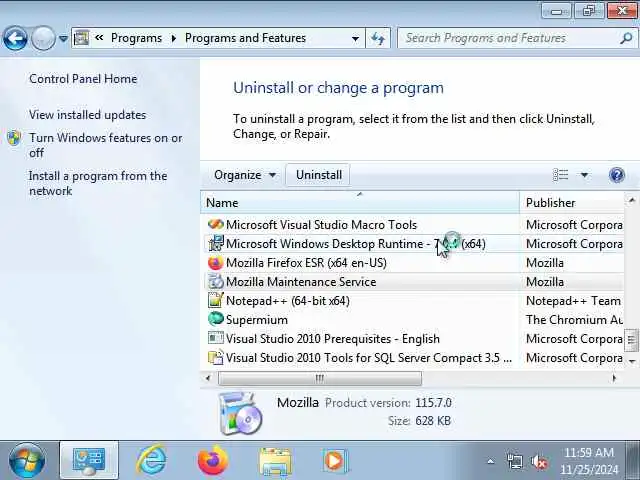Click the list's vertical scroll up arrow
Viewport: 640px width, 480px height.
632,200
